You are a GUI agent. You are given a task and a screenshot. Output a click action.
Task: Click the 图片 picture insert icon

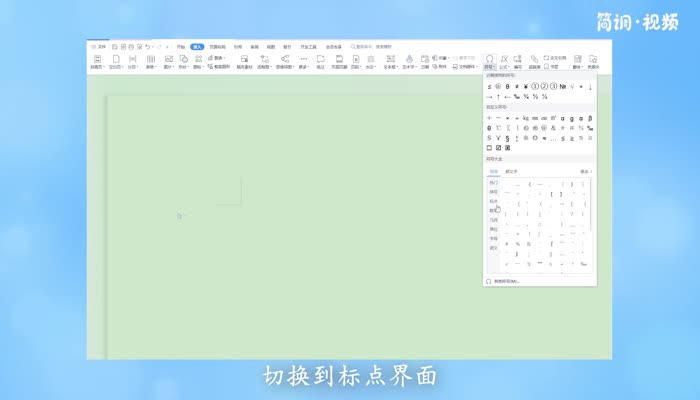point(168,61)
